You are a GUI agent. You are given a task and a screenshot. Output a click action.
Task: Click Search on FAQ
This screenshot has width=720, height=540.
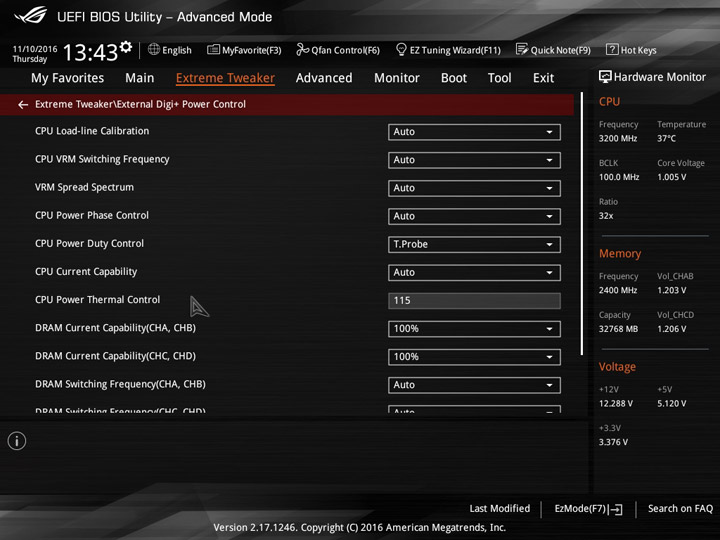681,508
